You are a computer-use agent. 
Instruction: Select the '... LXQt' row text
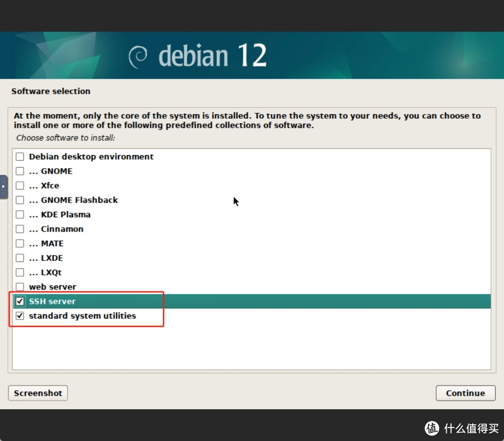point(45,272)
